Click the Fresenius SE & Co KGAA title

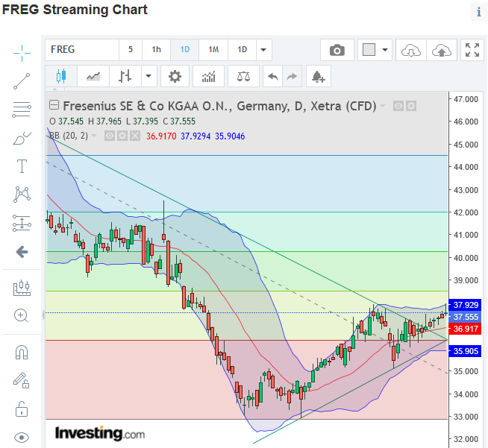pyautogui.click(x=219, y=106)
